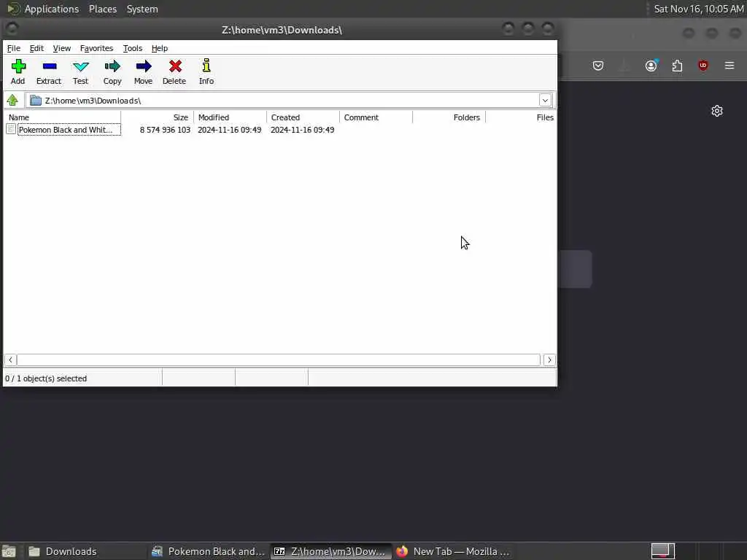Click the Test archive icon
Screen dimensions: 747x560
point(80,66)
